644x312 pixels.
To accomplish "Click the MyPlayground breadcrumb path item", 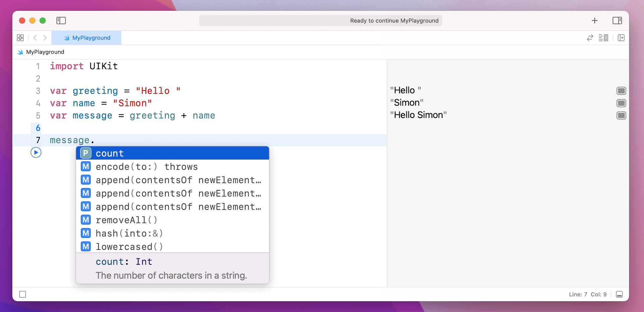I will pos(45,52).
